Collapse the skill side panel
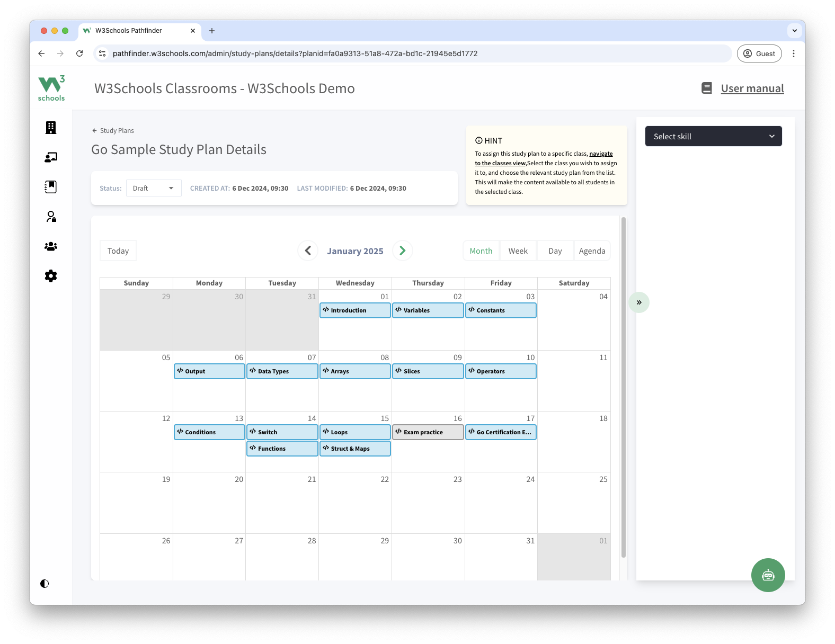 639,302
